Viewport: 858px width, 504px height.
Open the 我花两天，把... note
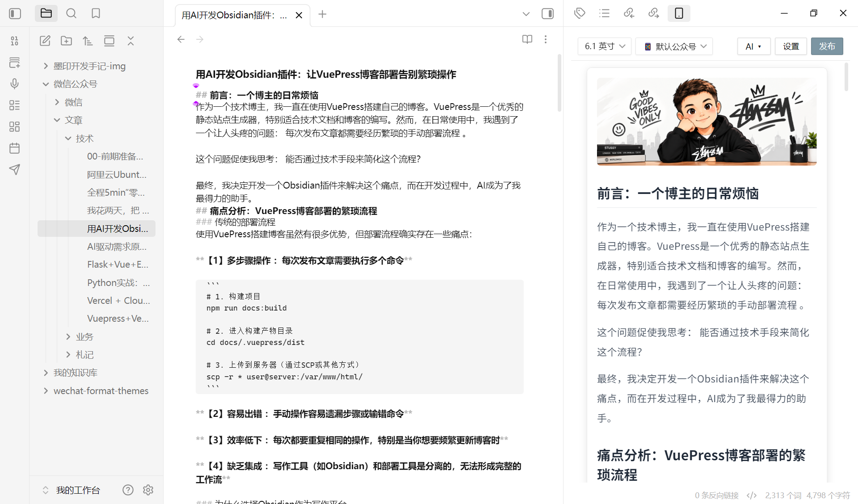click(x=118, y=210)
